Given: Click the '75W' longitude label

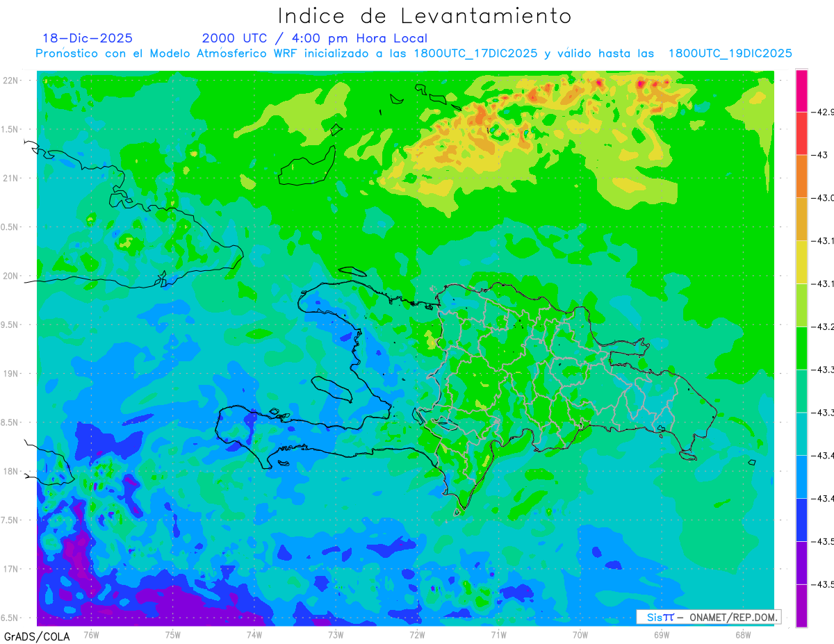Looking at the screenshot, I should pyautogui.click(x=172, y=634).
